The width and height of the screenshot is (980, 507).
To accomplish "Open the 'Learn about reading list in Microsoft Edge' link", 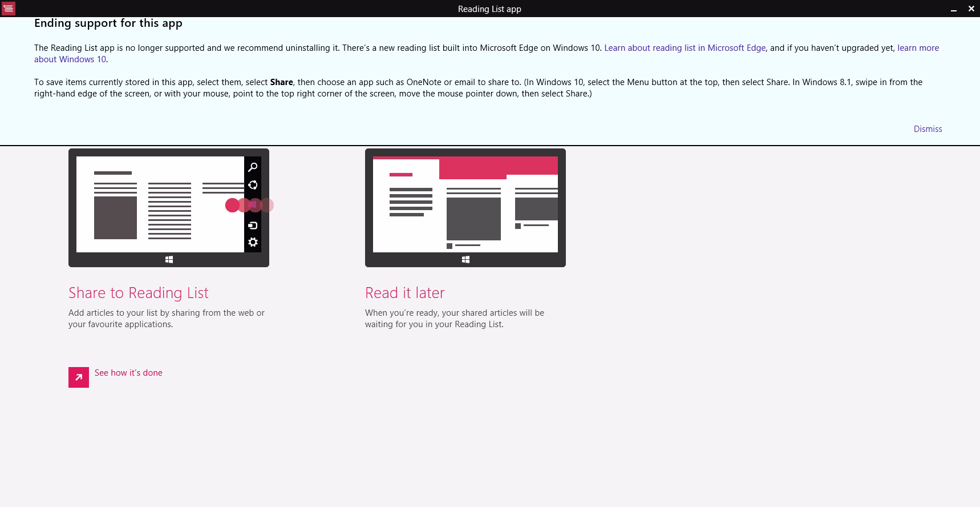I will point(685,48).
